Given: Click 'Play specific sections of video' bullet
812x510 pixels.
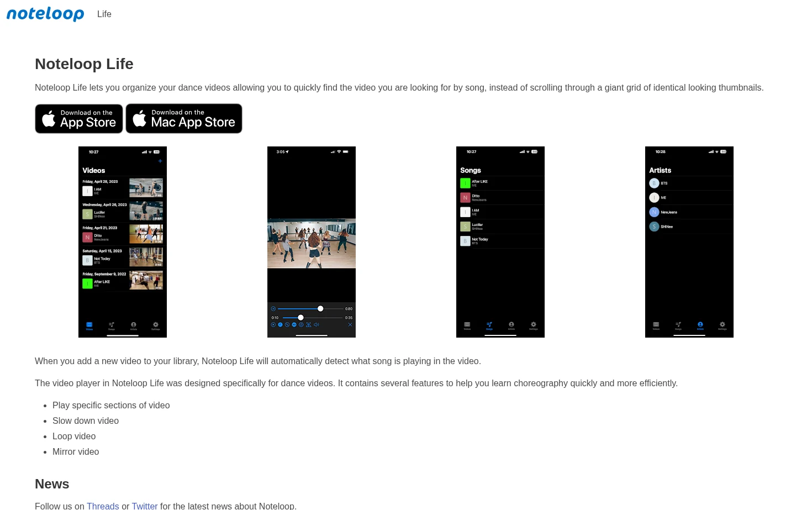Looking at the screenshot, I should (x=111, y=406).
